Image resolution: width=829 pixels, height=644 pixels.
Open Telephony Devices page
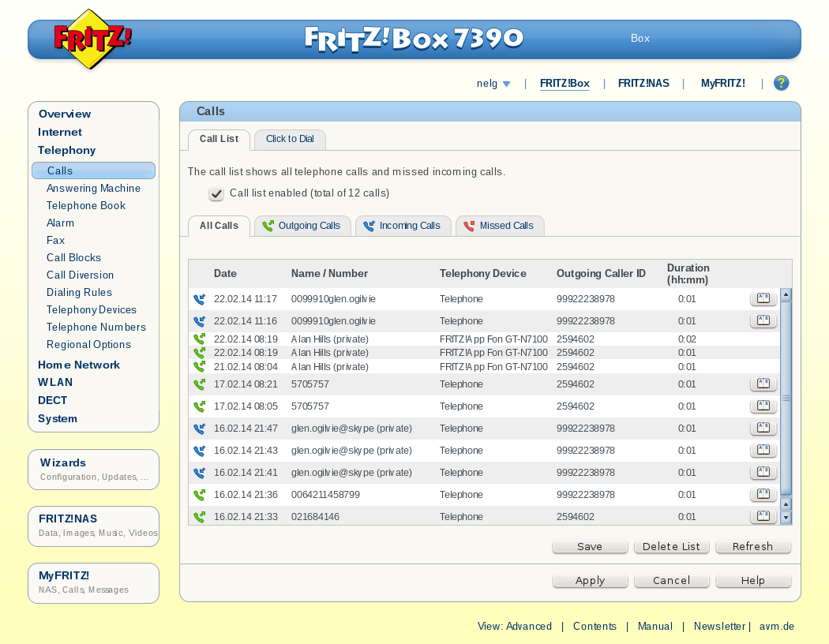coord(92,310)
